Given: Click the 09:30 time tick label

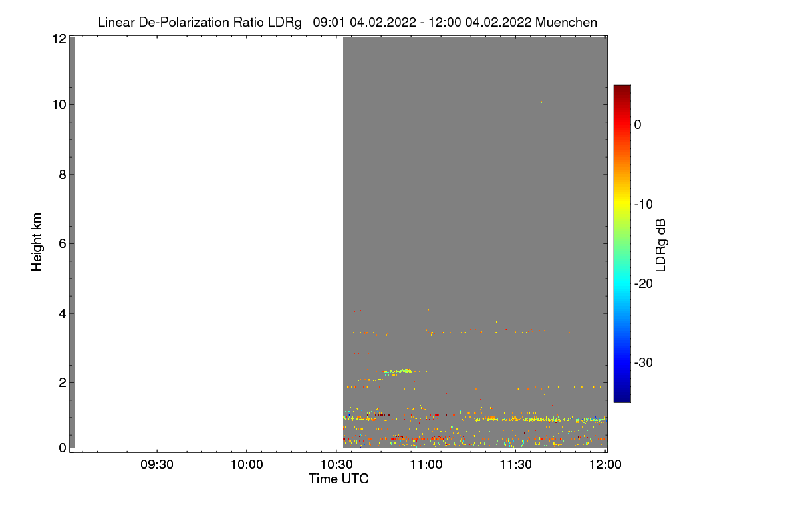Looking at the screenshot, I should click(157, 465).
